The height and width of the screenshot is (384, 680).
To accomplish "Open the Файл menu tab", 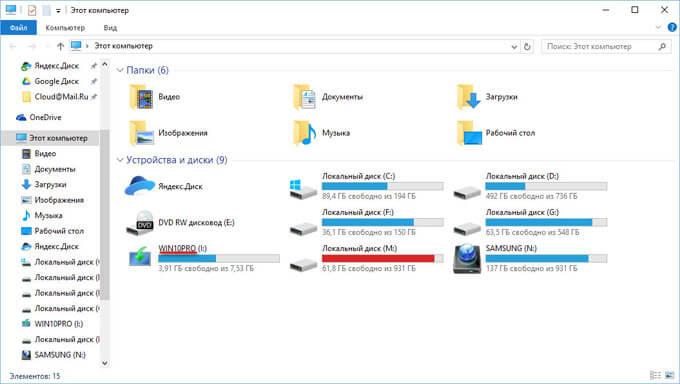I will click(18, 27).
